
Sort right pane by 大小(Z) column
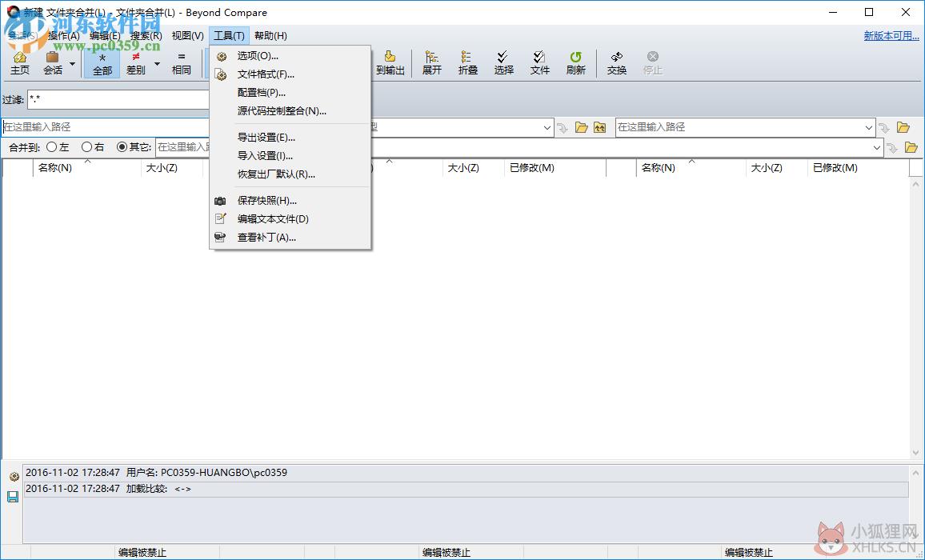777,167
